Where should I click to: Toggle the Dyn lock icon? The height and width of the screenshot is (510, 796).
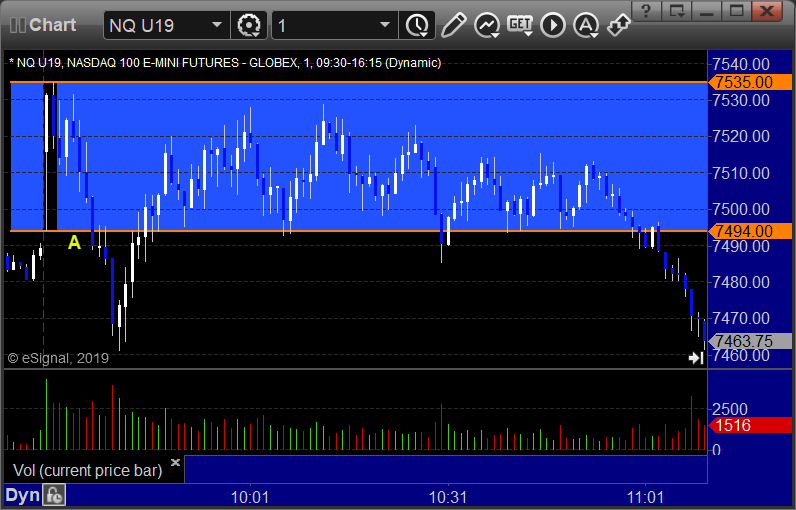(54, 495)
